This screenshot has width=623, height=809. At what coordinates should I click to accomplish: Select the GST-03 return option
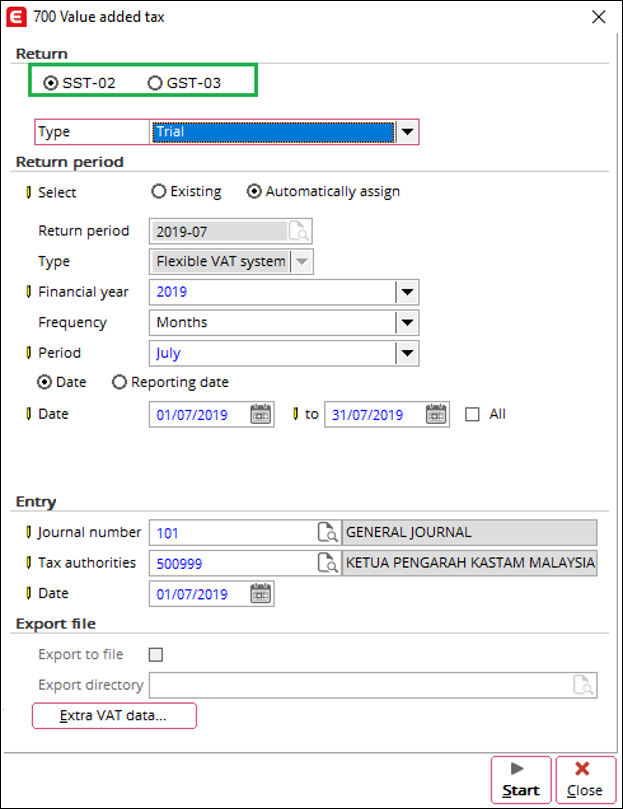(x=155, y=83)
